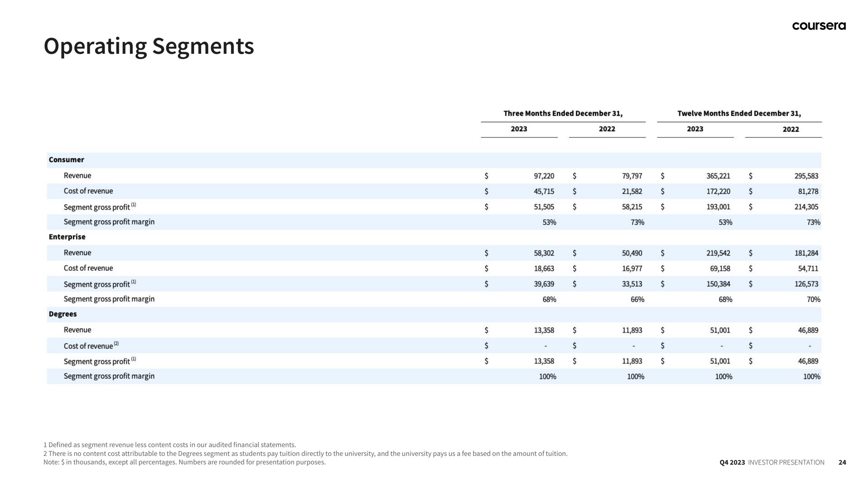Select the Operating Segments title

[x=149, y=47]
